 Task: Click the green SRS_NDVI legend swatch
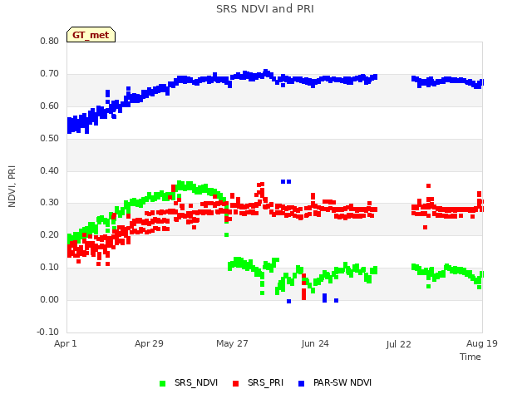(163, 383)
